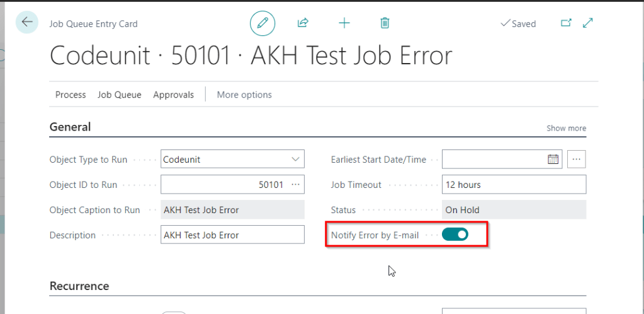The width and height of the screenshot is (644, 314).
Task: Click the pencil edit icon
Action: coord(263,23)
